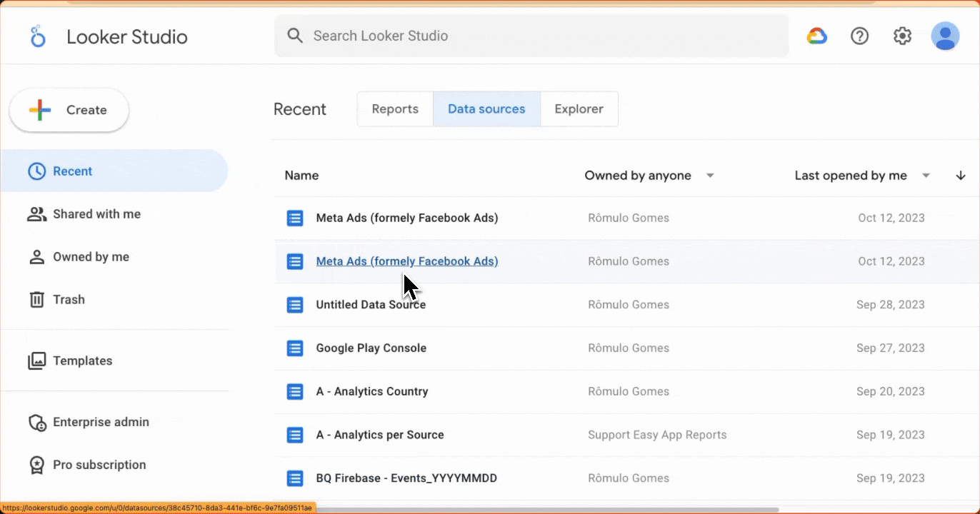Click the Pro subscription badge icon
Screen dimensions: 980x514
tap(36, 465)
